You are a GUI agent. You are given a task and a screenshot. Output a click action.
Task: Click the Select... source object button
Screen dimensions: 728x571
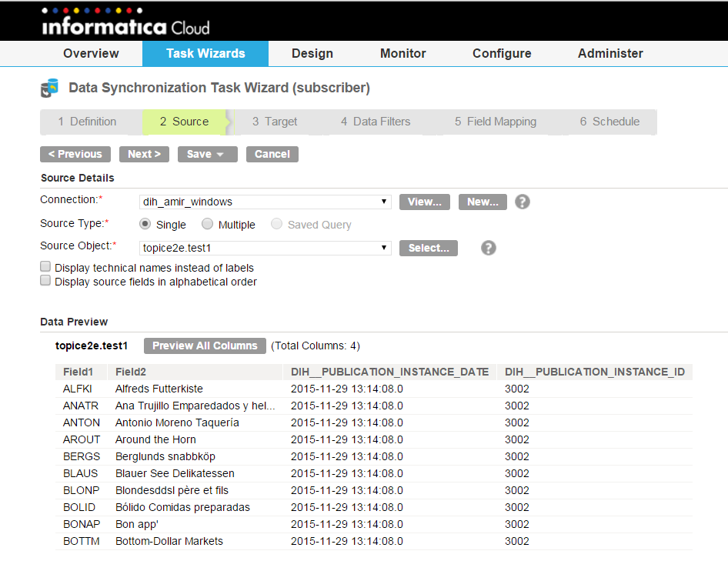pyautogui.click(x=429, y=248)
